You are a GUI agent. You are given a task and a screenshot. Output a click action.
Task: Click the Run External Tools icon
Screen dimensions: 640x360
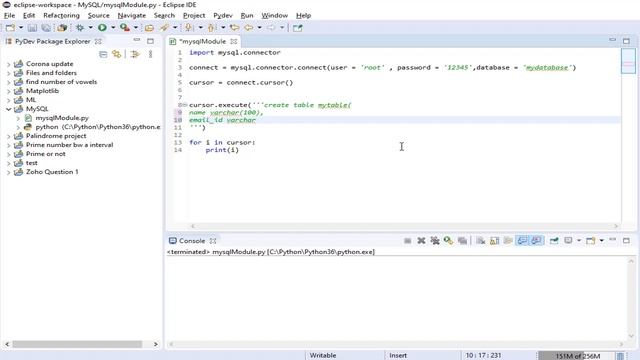pos(125,28)
